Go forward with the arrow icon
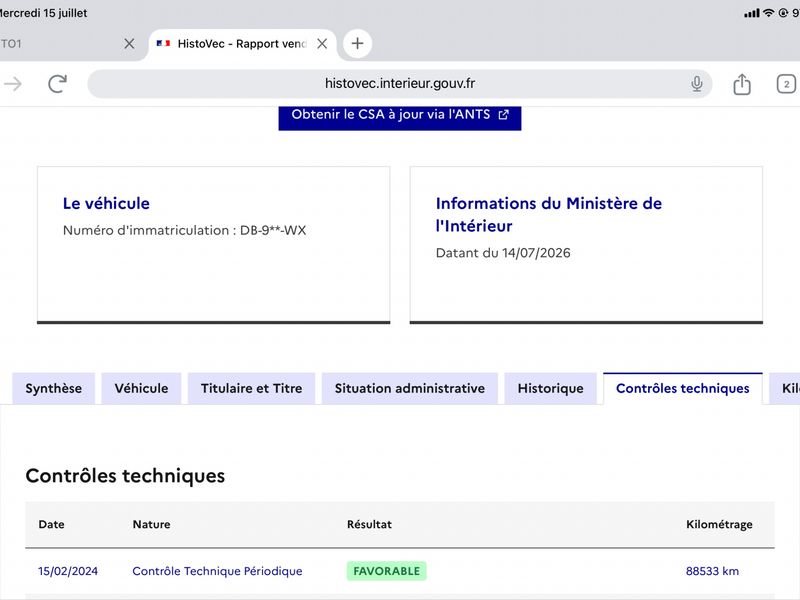The image size is (800, 600). click(x=13, y=84)
